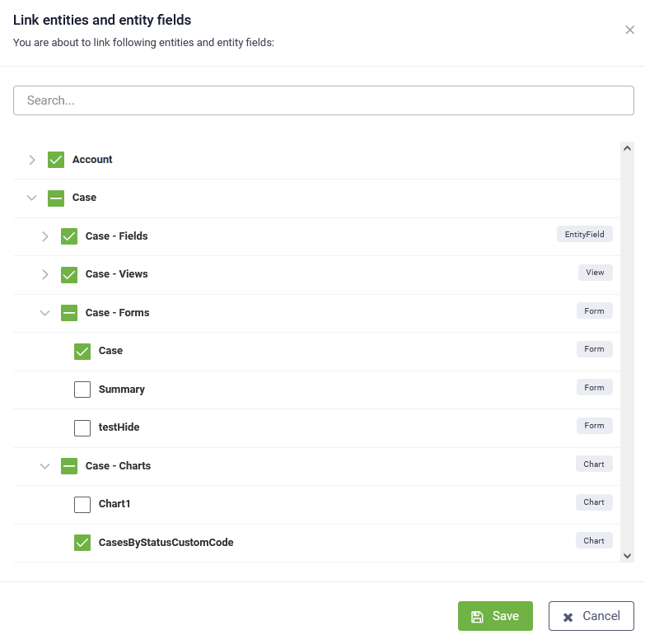
Task: Expand the Account tree node
Action: [x=31, y=160]
